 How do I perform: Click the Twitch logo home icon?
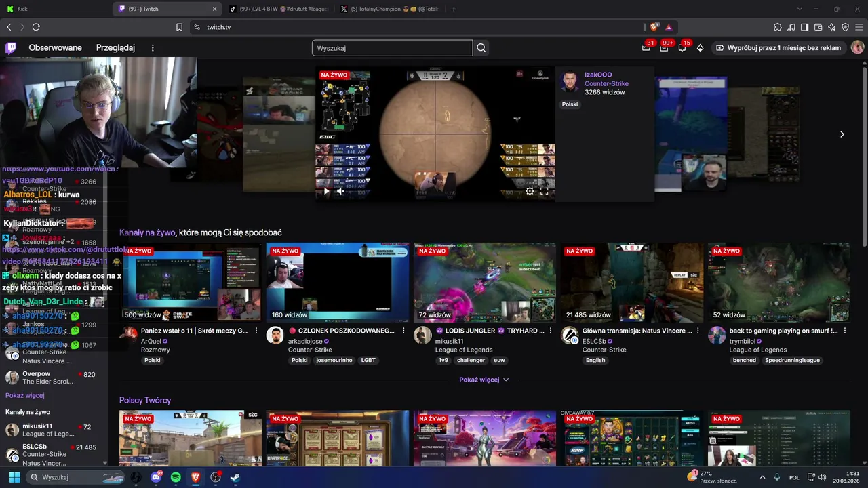(11, 47)
